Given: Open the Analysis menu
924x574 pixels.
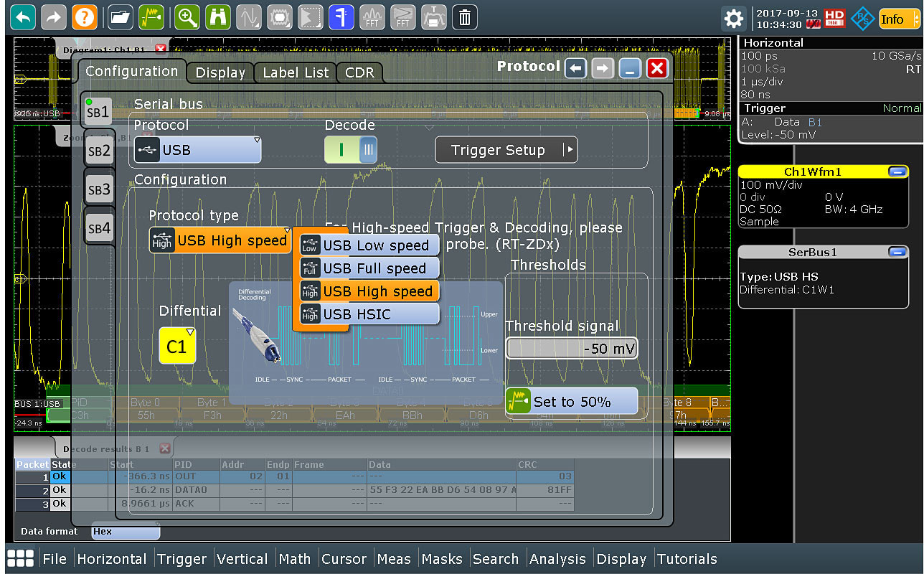Looking at the screenshot, I should point(558,559).
